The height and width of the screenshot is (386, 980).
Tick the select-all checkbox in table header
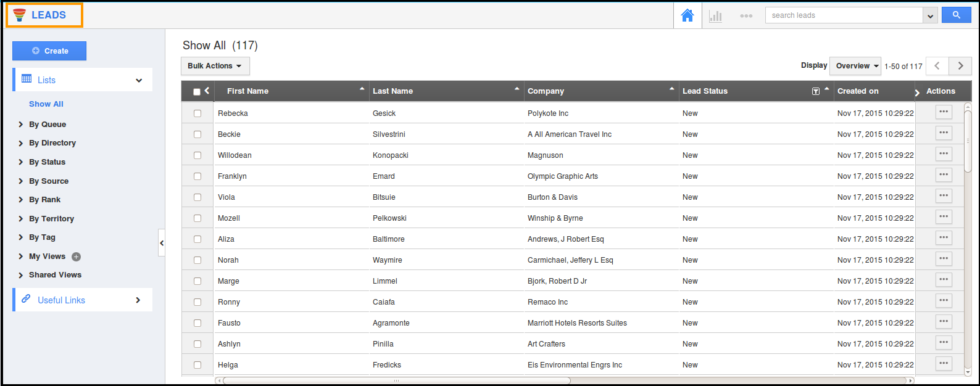coord(197,92)
